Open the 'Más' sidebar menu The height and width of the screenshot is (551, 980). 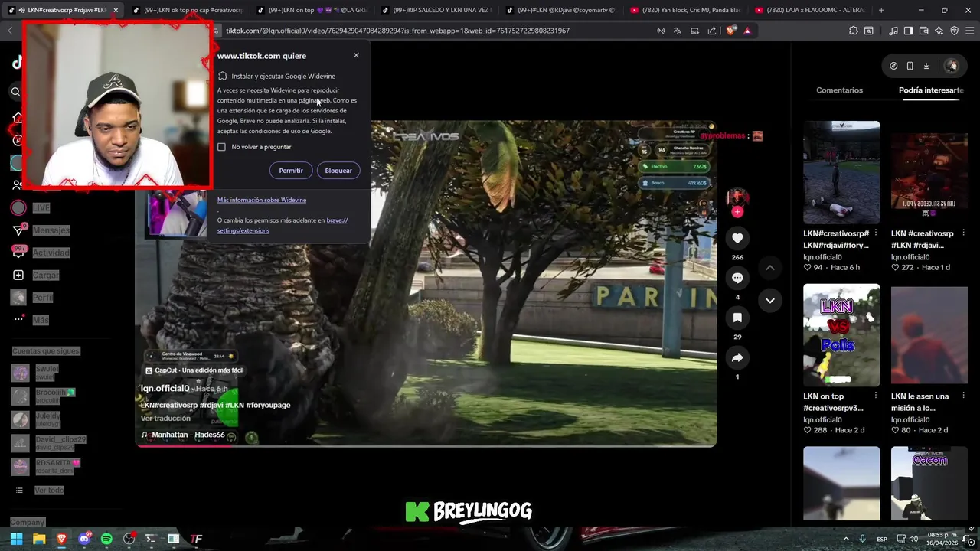[x=41, y=320]
